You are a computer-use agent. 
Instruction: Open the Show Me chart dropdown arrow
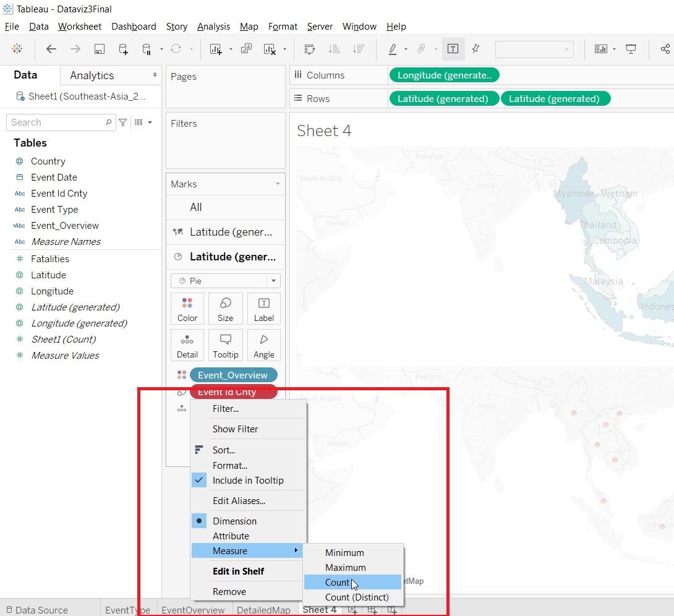click(x=614, y=49)
